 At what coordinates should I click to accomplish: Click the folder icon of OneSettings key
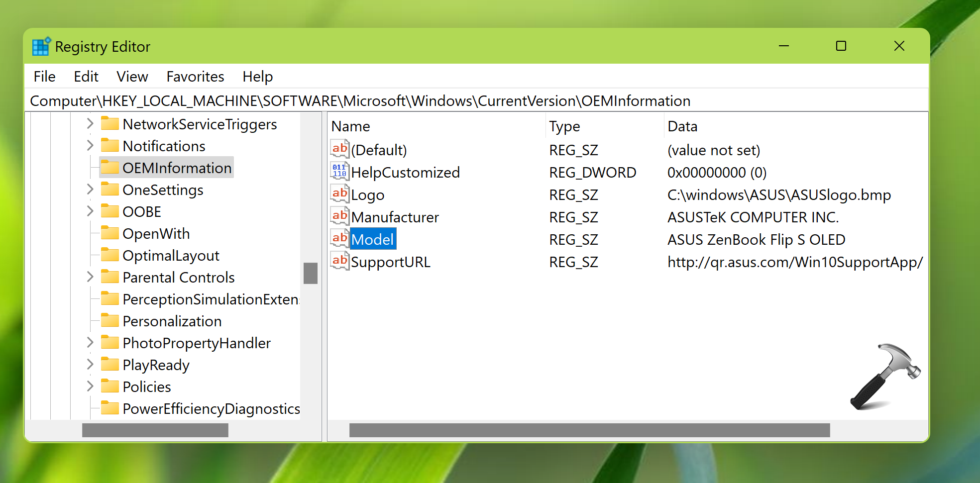[109, 190]
